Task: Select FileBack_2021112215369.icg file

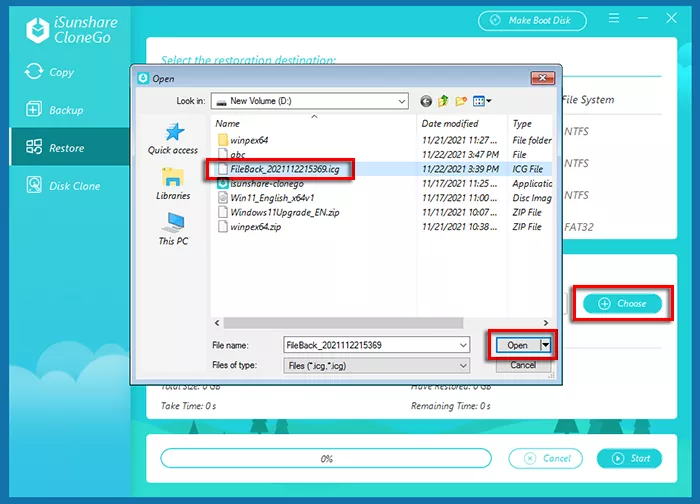Action: coord(284,169)
